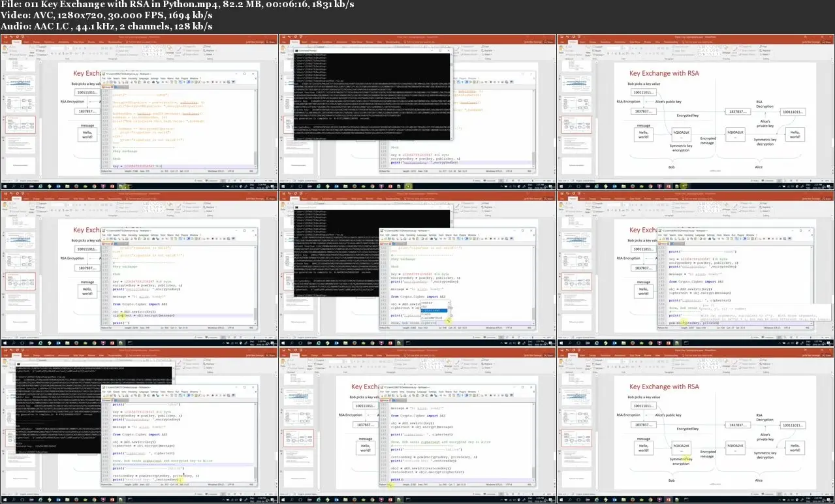Screen dimensions: 835x504
Task: Click the Edge icon in top-right frame's taskbar
Action: tap(596, 186)
